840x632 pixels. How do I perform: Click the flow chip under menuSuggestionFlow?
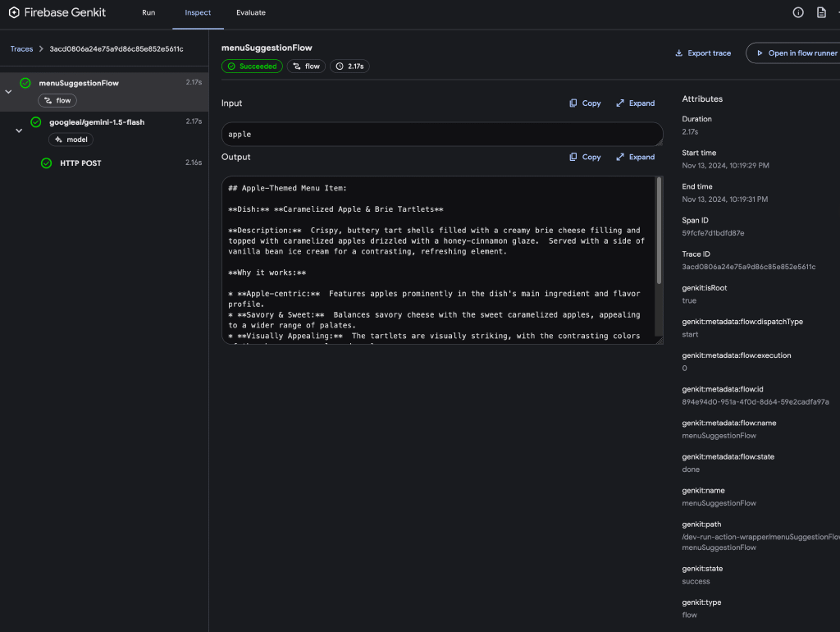[57, 100]
